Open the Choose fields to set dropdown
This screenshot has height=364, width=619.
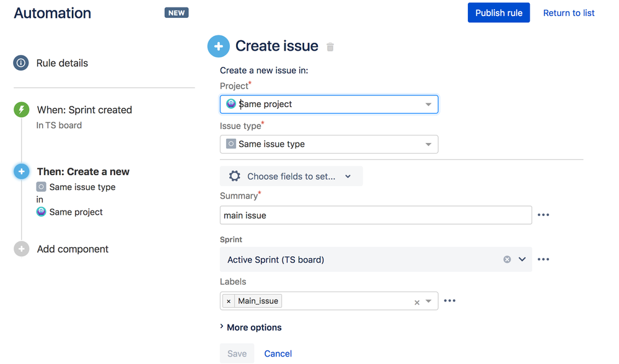point(291,176)
